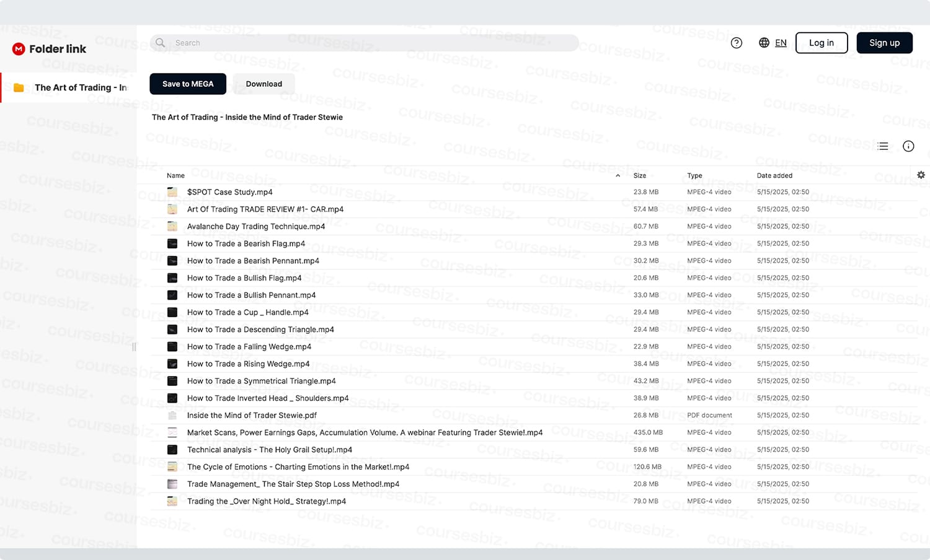The image size is (930, 560).
Task: Click the Download button
Action: (263, 84)
